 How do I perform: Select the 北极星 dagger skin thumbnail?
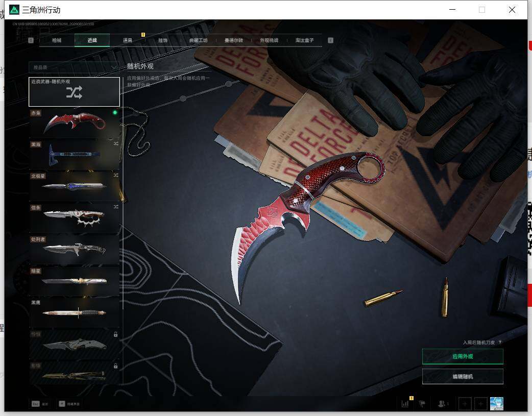75,186
